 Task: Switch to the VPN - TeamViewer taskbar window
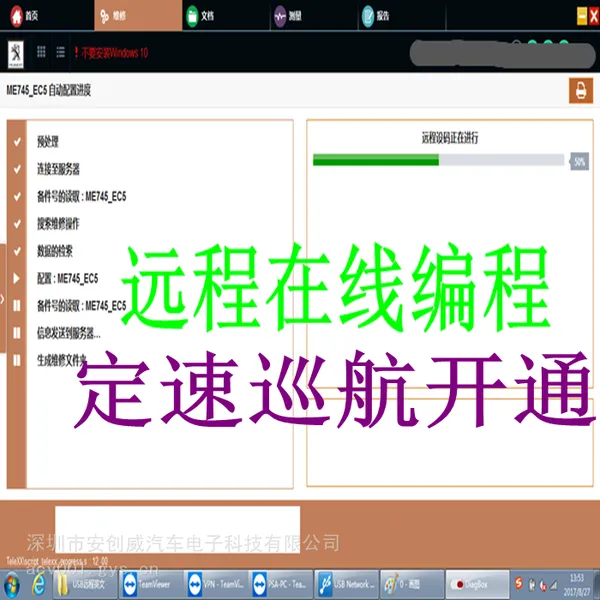215,584
